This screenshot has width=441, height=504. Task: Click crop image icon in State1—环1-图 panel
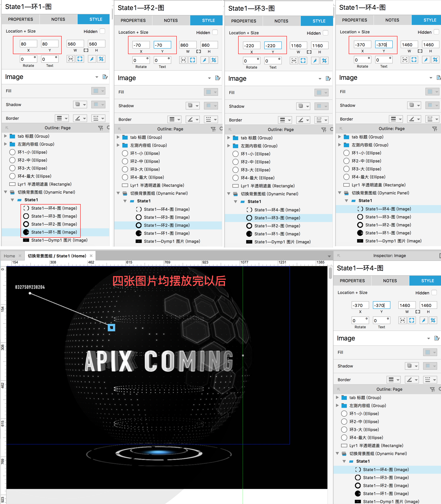coord(101,59)
